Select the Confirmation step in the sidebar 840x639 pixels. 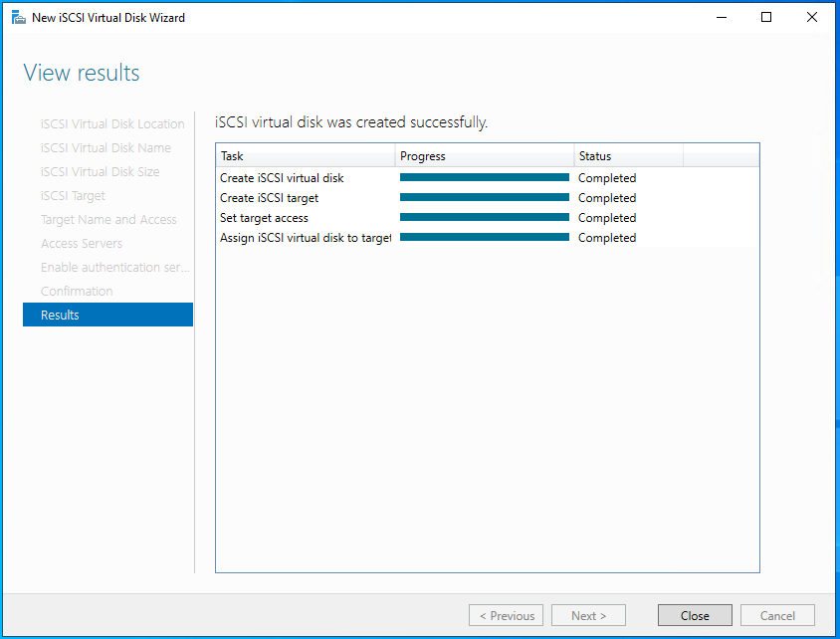[77, 292]
